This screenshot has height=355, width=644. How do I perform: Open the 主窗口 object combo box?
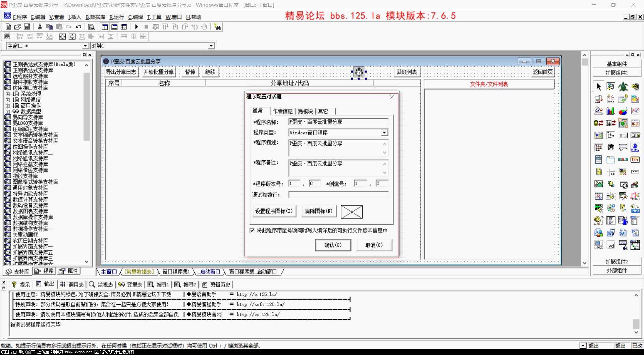(x=85, y=46)
